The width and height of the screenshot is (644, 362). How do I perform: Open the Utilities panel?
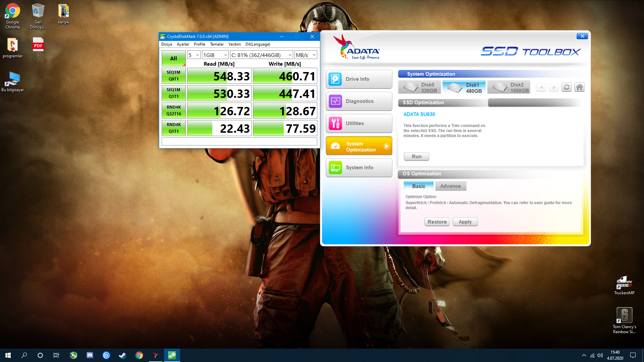(x=359, y=123)
